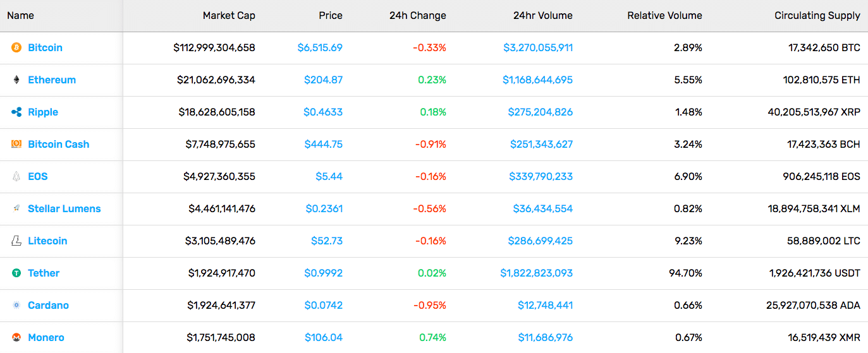This screenshot has width=868, height=353.
Task: Click the Bitcoin Cash icon
Action: click(16, 144)
